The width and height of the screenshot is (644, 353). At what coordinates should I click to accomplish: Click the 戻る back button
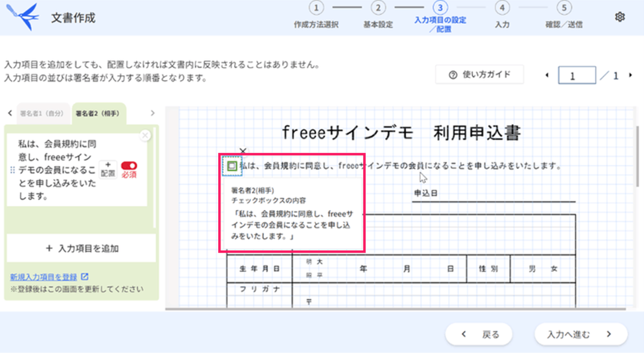click(x=479, y=334)
